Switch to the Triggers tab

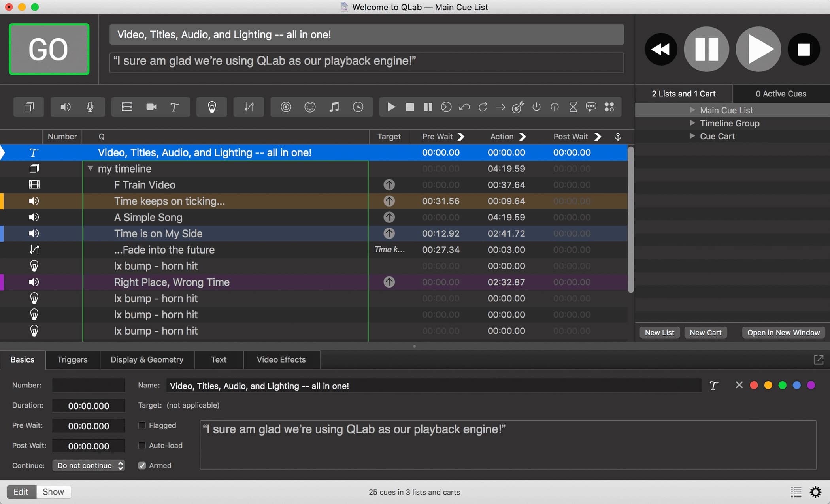click(72, 359)
